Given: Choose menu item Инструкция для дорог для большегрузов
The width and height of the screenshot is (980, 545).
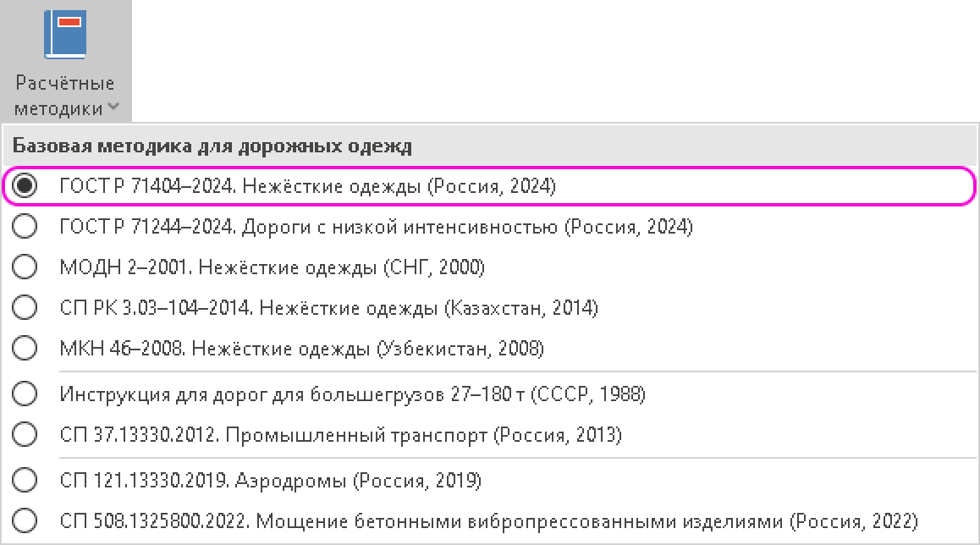Looking at the screenshot, I should pos(489,394).
